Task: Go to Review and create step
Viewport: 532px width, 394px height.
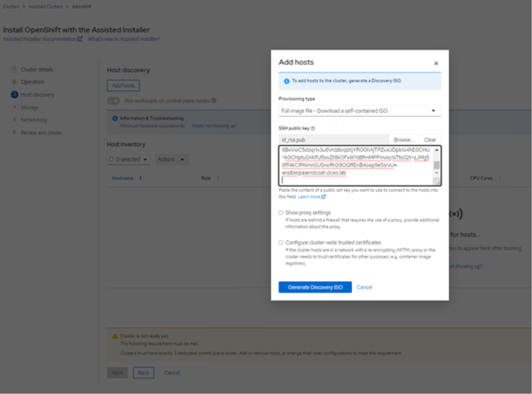Action: point(41,133)
